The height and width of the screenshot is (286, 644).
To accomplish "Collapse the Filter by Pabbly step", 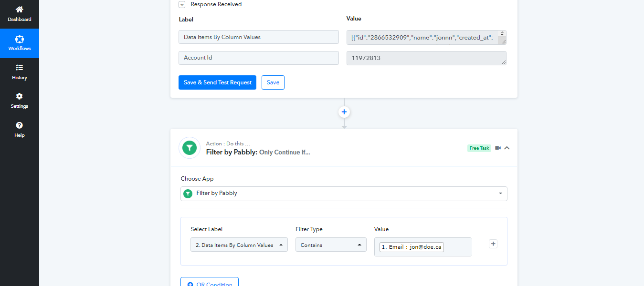I will [507, 148].
